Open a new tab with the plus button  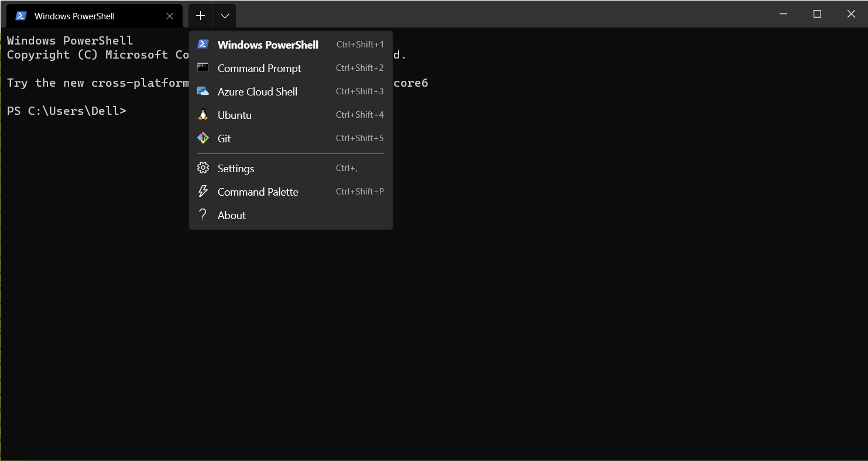(x=200, y=15)
